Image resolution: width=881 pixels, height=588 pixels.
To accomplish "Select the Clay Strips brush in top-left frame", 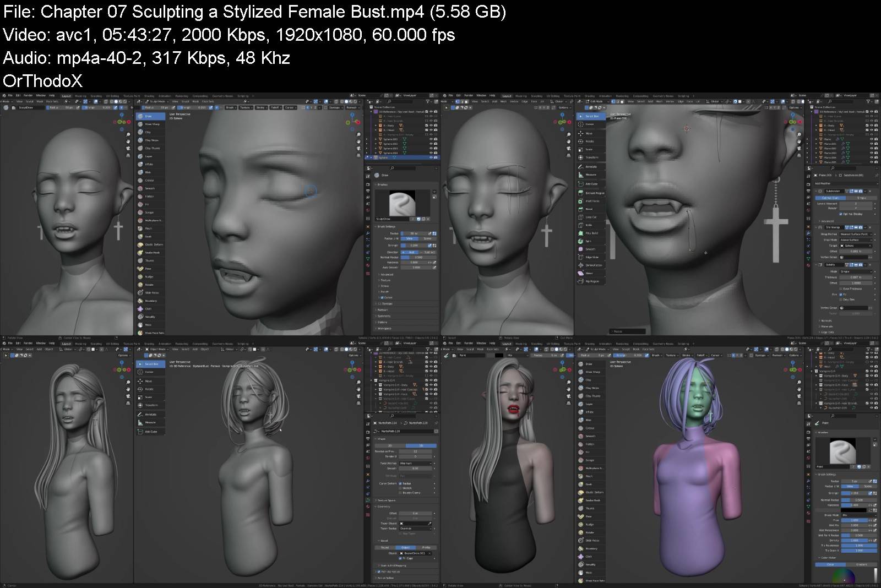I will [x=150, y=140].
